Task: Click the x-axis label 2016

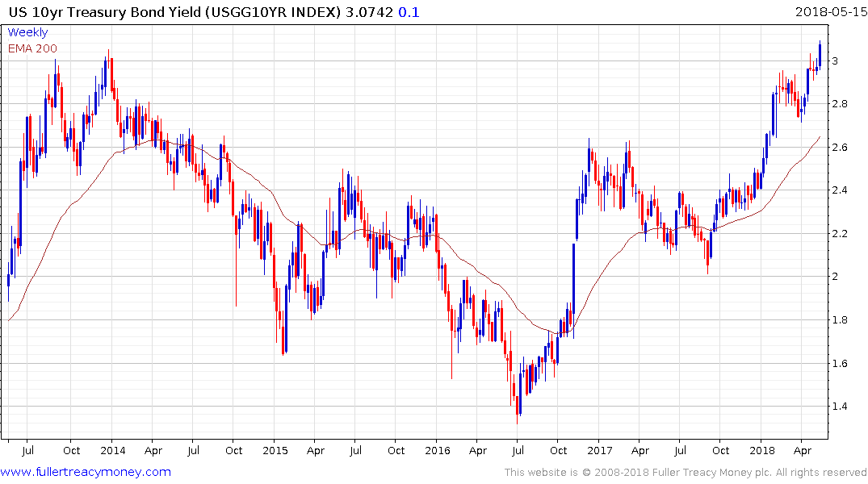Action: pos(438,450)
